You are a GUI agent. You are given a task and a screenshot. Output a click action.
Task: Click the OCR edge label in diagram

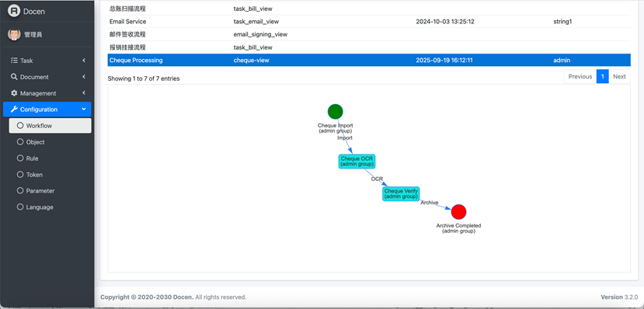377,179
